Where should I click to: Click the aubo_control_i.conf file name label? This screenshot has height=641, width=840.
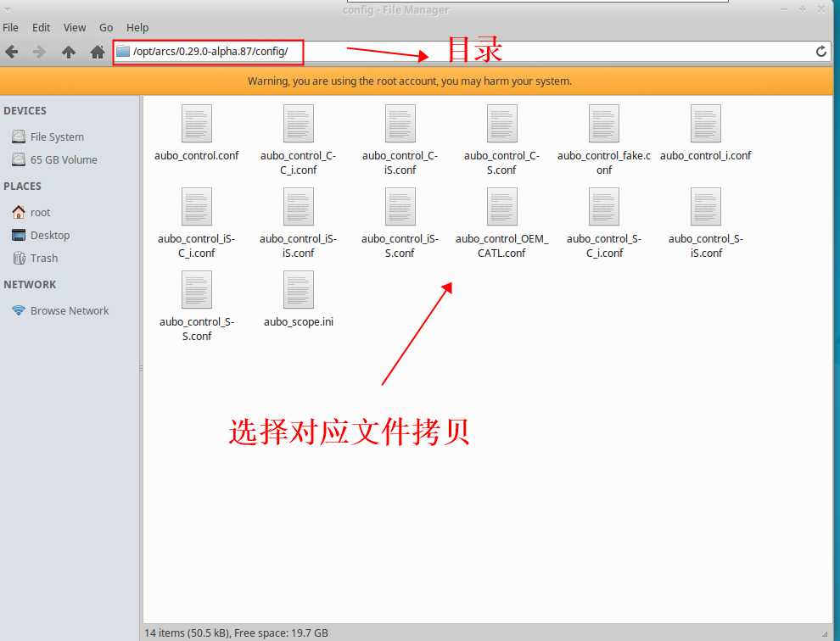706,156
